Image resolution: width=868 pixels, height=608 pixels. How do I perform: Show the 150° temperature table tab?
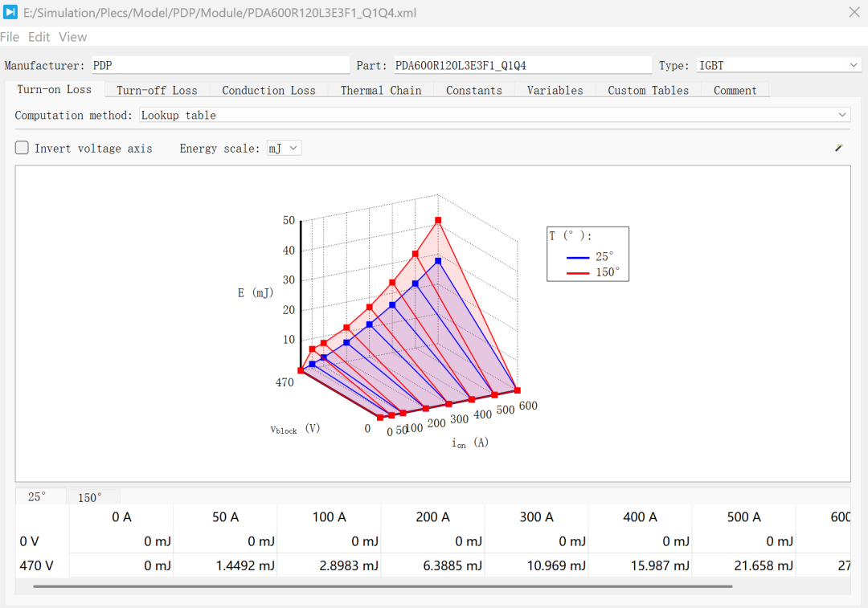pos(90,497)
